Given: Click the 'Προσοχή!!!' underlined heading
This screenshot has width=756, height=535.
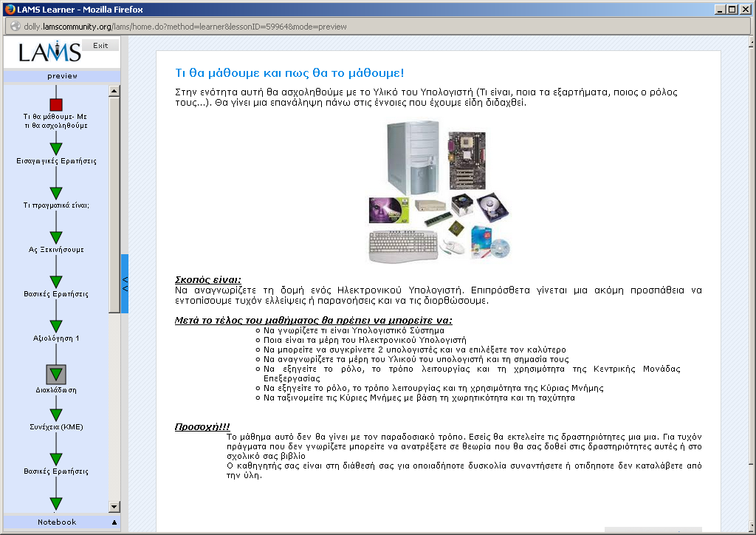Looking at the screenshot, I should [202, 427].
